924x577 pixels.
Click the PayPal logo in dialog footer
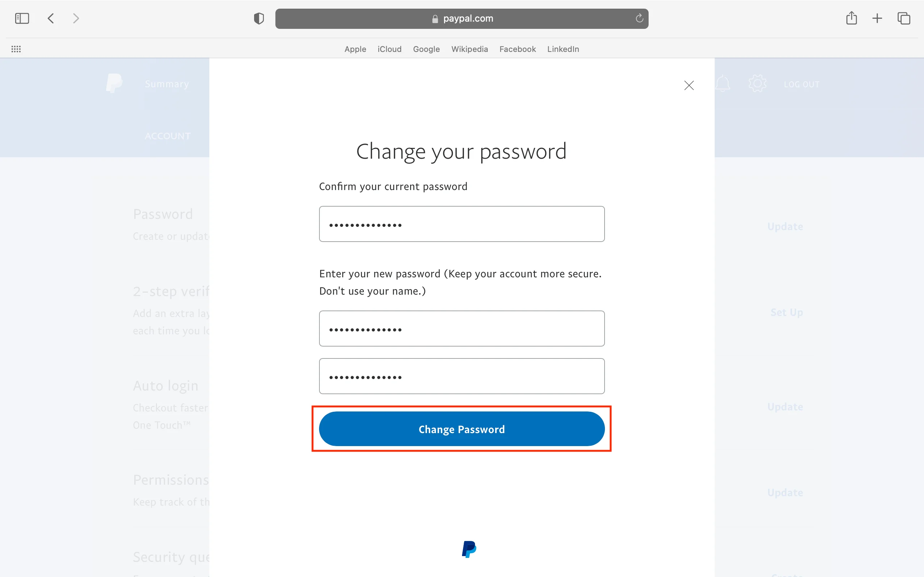pyautogui.click(x=469, y=549)
